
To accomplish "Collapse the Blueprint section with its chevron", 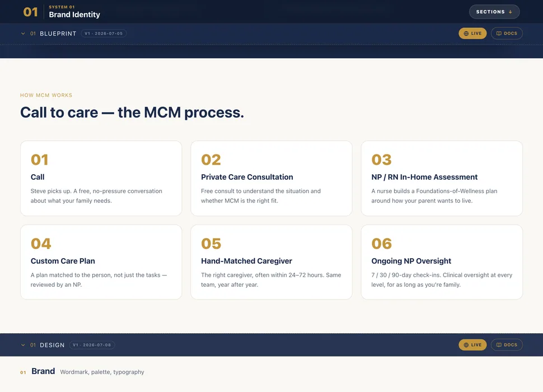I will (x=23, y=34).
